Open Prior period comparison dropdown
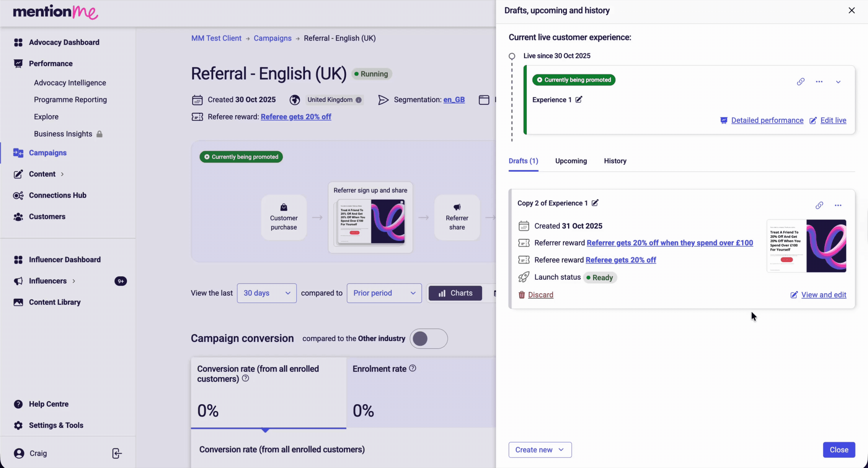The height and width of the screenshot is (468, 868). 384,293
